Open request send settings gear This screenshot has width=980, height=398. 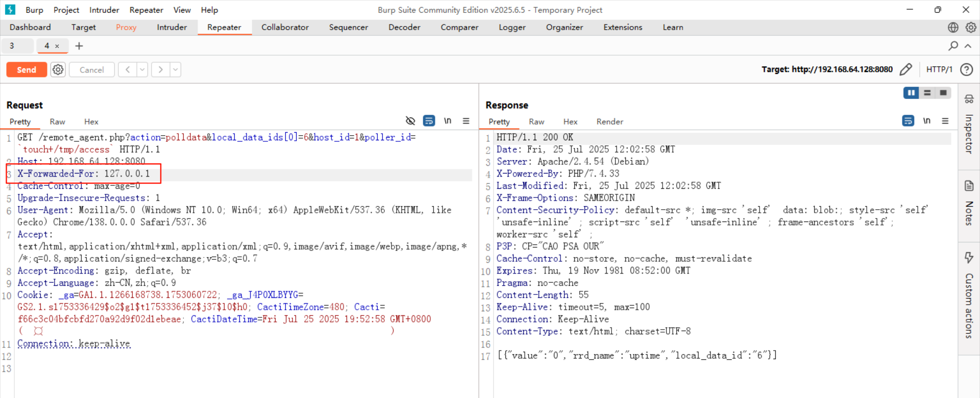[x=58, y=69]
